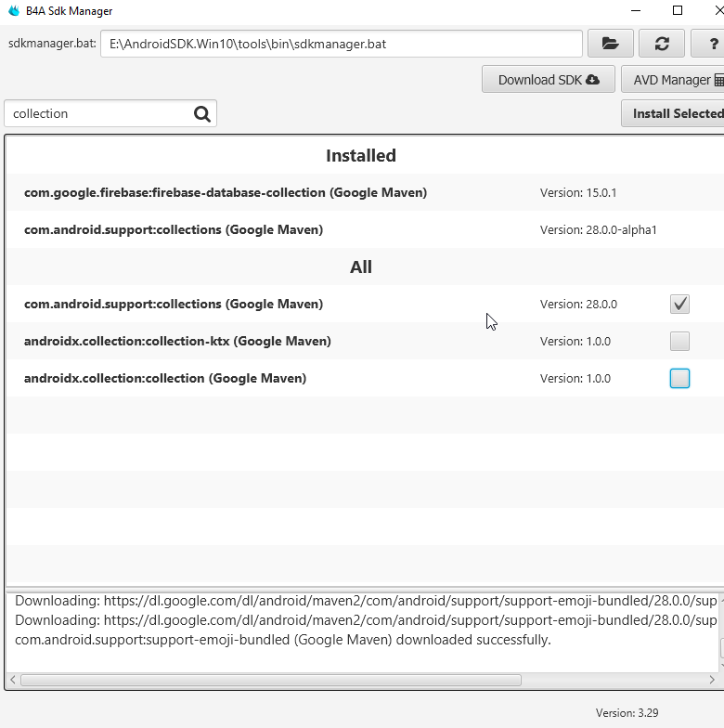Click 'Version: 3.29' status text
The image size is (724, 728).
[627, 713]
